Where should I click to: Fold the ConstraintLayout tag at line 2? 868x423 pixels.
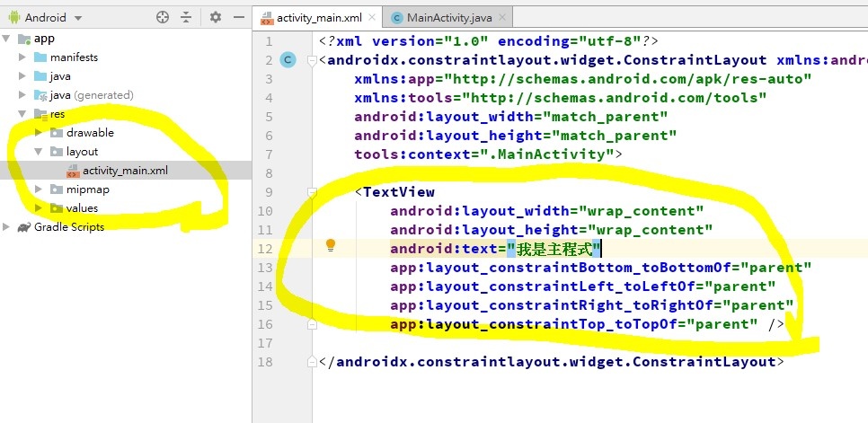click(x=312, y=59)
